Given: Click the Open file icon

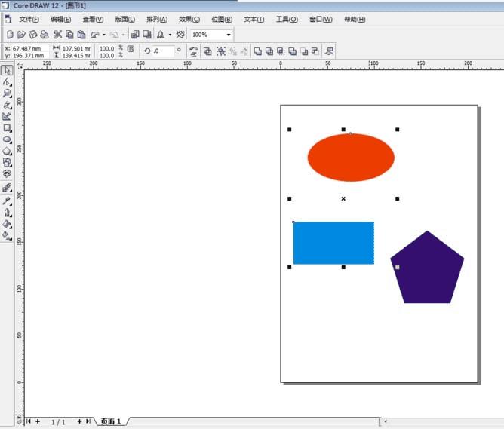Looking at the screenshot, I should 21,35.
